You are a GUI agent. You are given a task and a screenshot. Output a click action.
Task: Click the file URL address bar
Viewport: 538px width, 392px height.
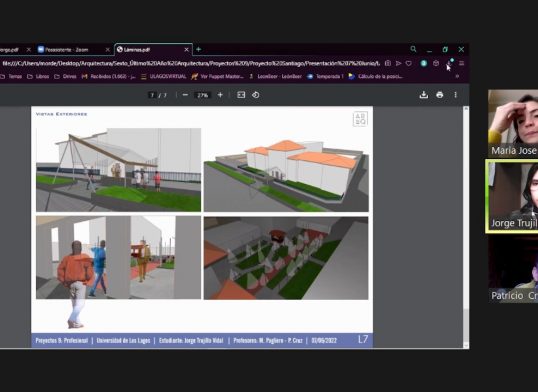[x=191, y=64]
